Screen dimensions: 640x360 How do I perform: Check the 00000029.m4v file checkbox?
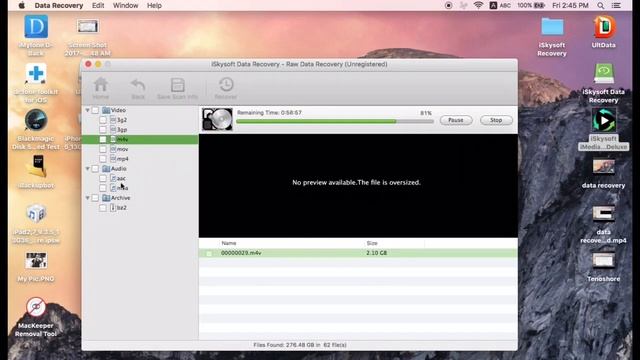point(209,253)
